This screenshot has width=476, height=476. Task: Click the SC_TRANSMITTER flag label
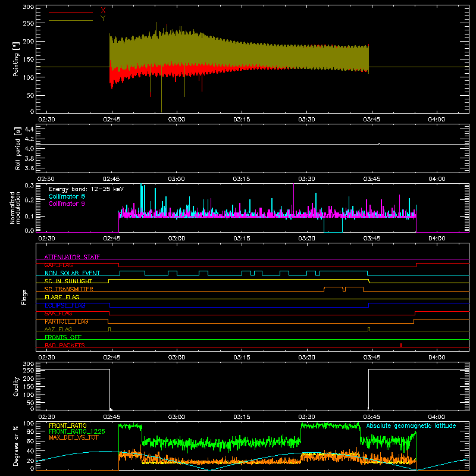[x=69, y=289]
